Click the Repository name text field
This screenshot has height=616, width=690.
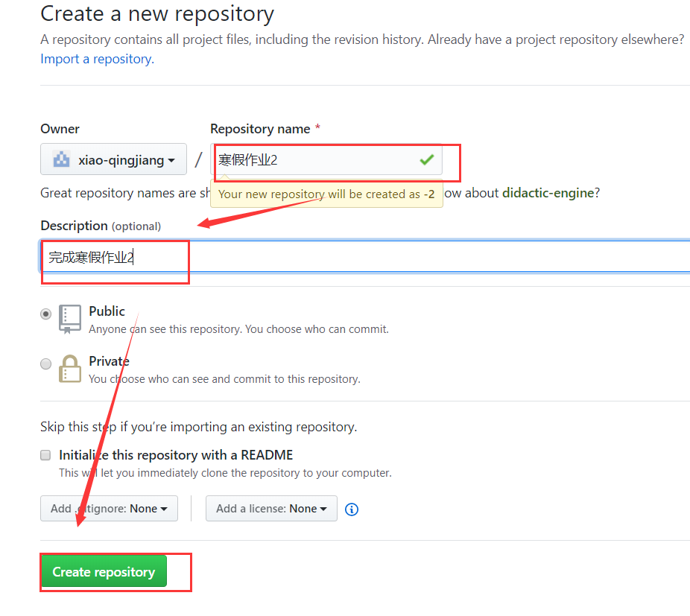(313, 160)
